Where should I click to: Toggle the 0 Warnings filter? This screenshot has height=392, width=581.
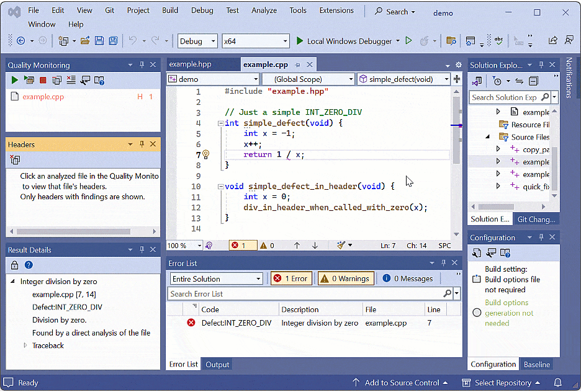pyautogui.click(x=346, y=278)
